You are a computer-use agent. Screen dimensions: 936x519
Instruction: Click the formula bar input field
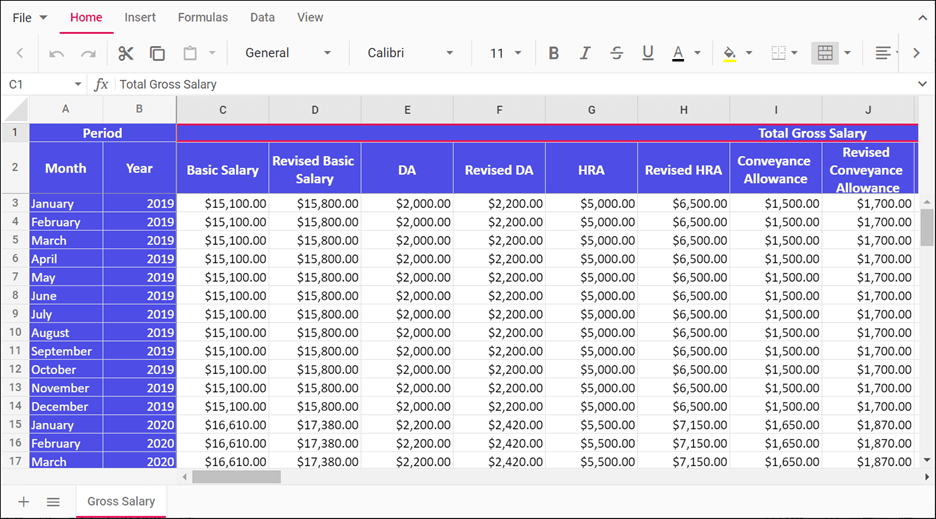500,84
